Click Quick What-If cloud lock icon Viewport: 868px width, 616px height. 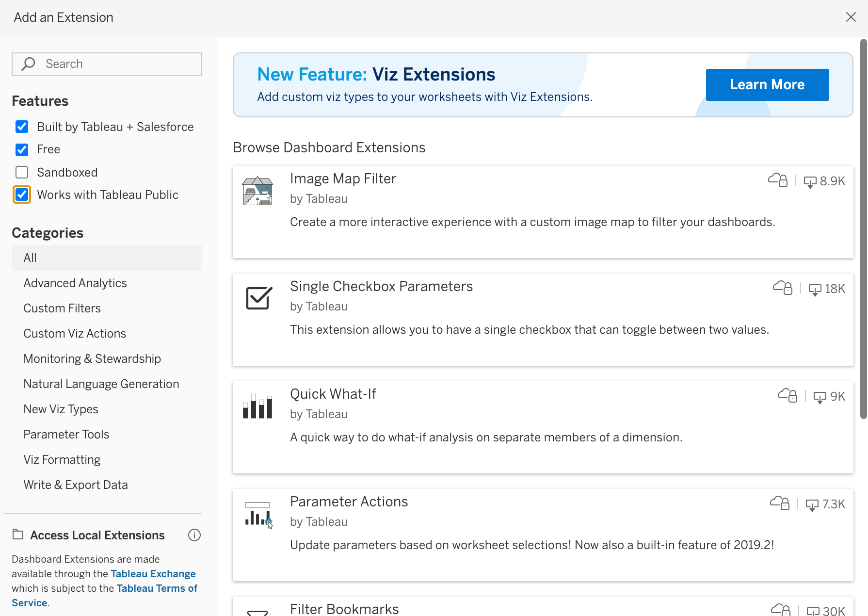788,396
